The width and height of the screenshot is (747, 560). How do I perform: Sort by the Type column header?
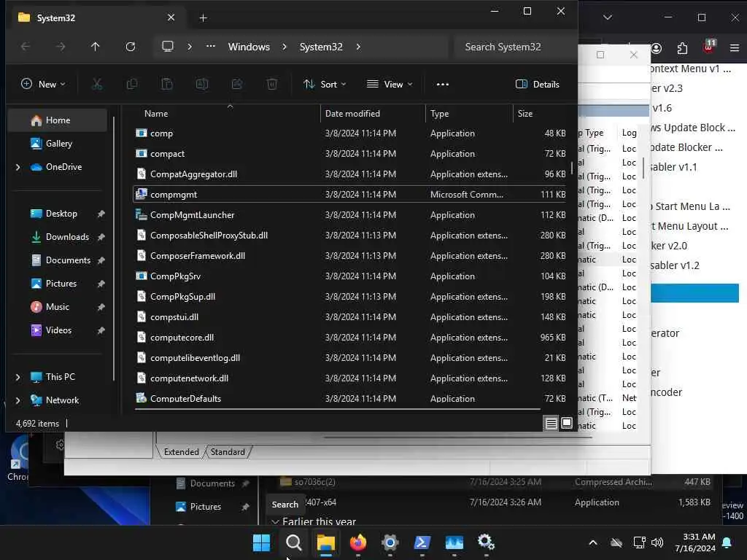click(x=439, y=114)
